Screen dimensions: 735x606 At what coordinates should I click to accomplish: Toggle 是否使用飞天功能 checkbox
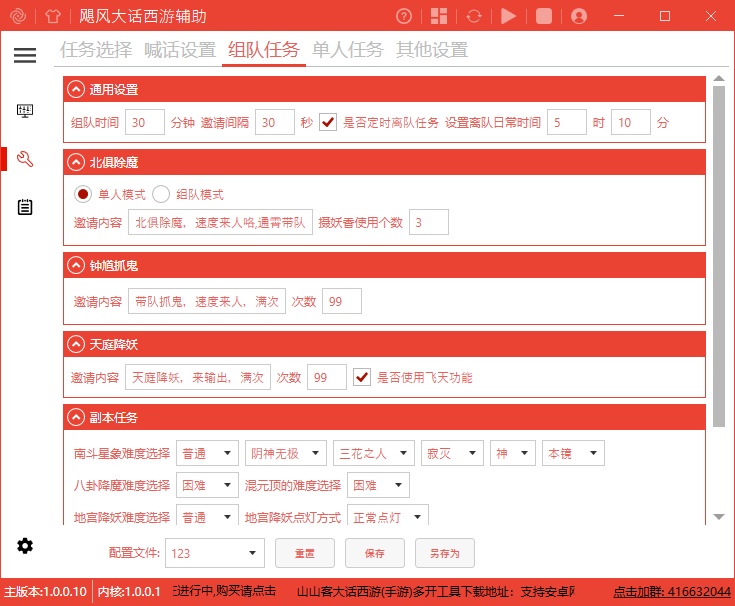pyautogui.click(x=362, y=377)
